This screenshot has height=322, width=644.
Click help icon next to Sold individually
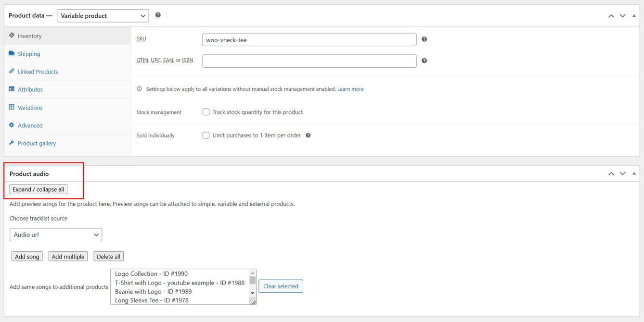tap(308, 136)
